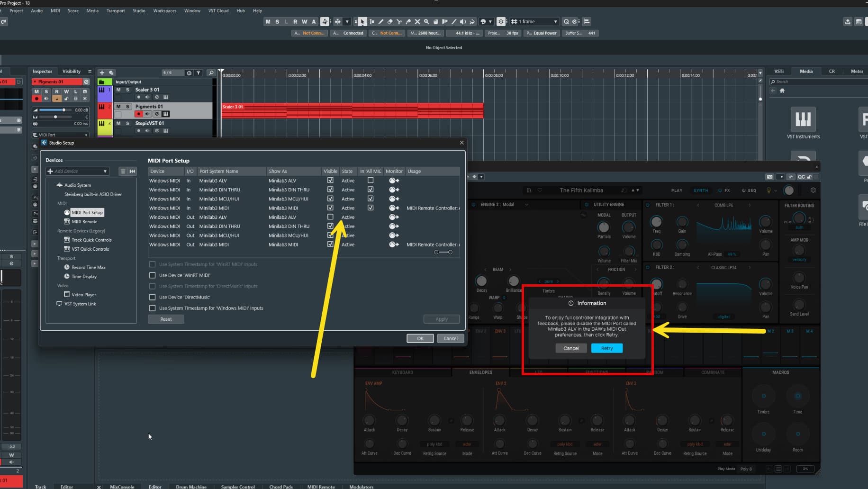Screen dimensions: 868x489
Task: Check Use Device 'DirectMusic'
Action: pos(153,298)
